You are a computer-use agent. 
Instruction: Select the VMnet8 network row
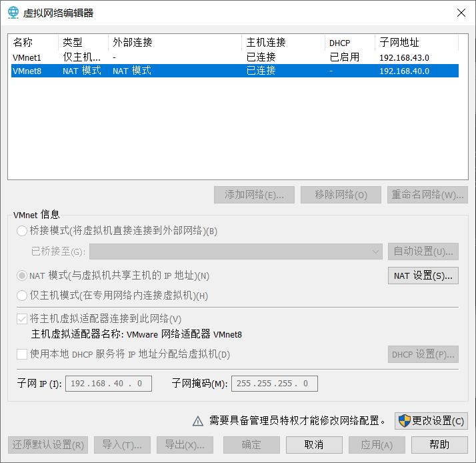click(x=235, y=71)
